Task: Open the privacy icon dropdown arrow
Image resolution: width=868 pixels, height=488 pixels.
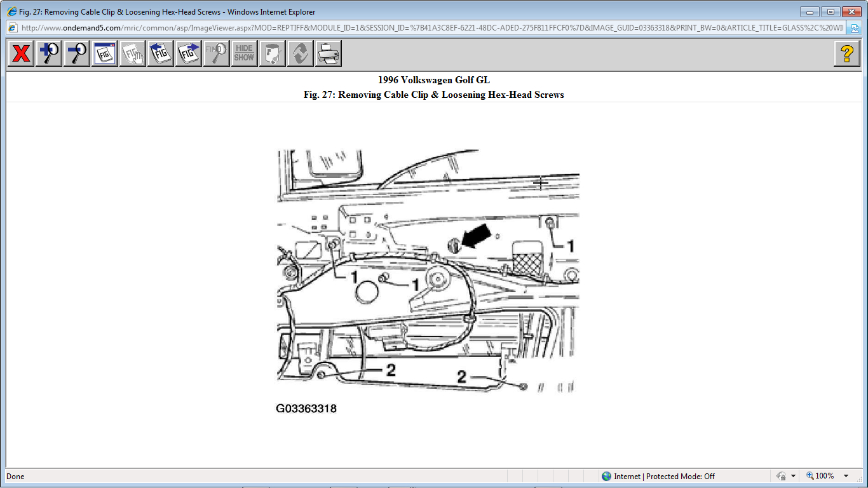Action: (x=793, y=476)
